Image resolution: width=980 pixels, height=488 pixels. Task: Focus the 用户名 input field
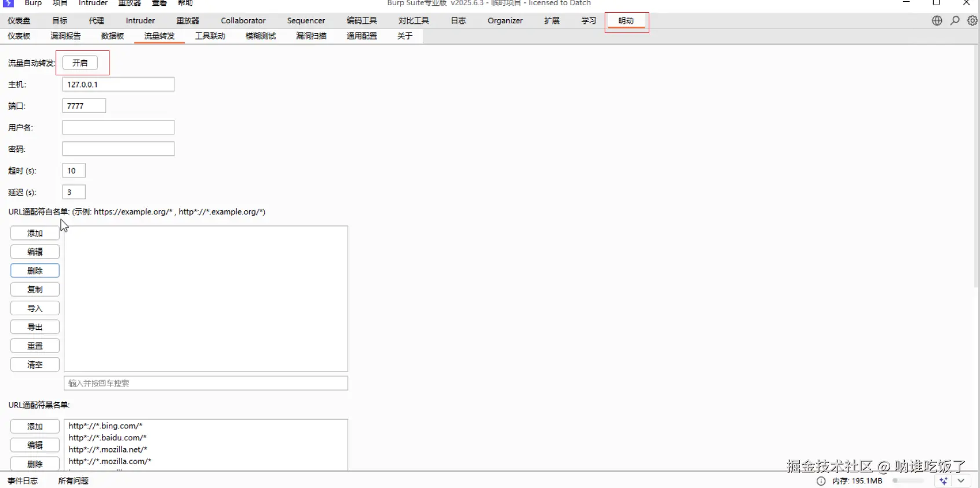tap(118, 128)
